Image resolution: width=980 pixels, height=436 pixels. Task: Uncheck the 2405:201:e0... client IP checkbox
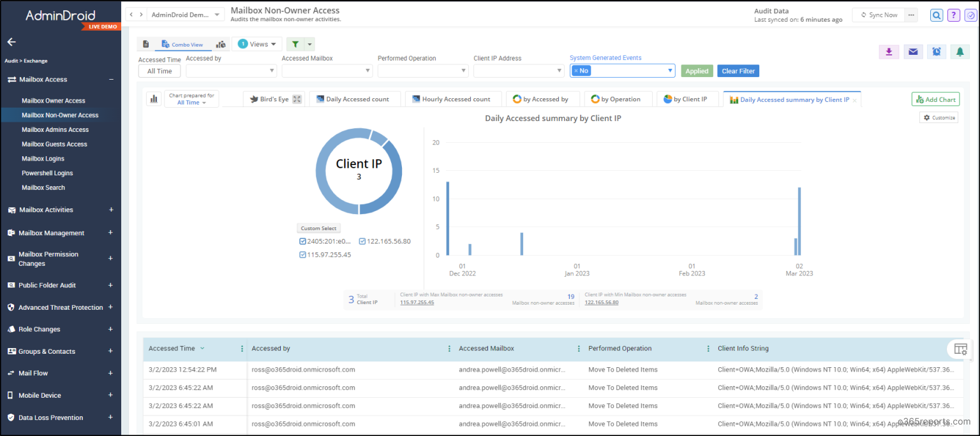click(302, 242)
